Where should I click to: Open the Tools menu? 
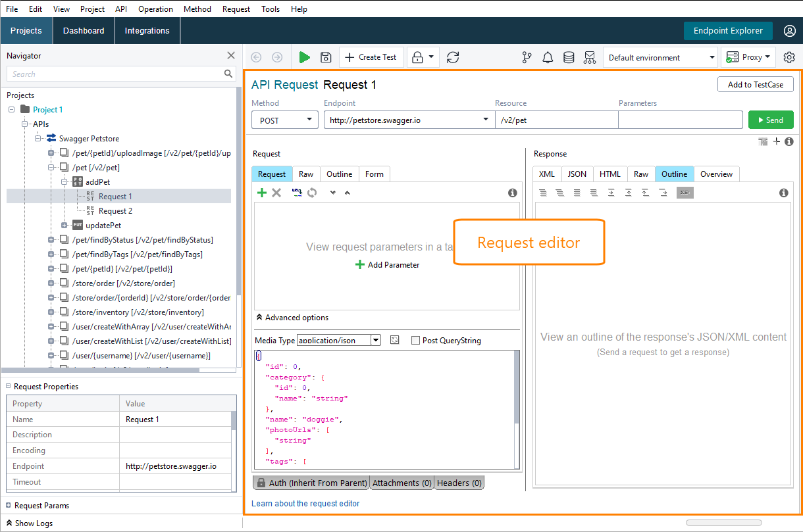(x=271, y=9)
